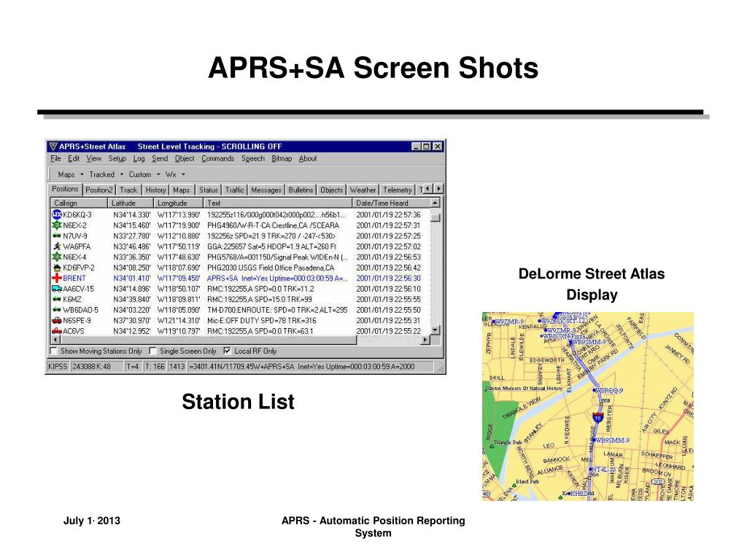This screenshot has width=747, height=560.
Task: Click the truck icon beside AA6CV-15
Action: (x=57, y=289)
